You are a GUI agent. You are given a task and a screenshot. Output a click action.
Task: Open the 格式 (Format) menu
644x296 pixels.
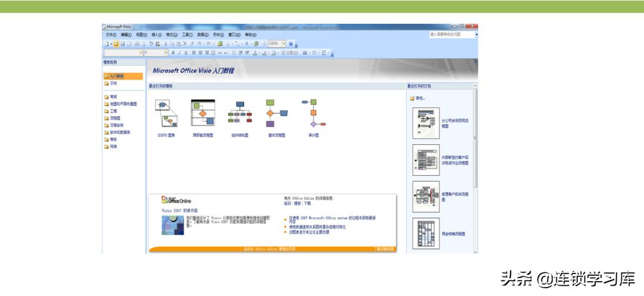172,35
